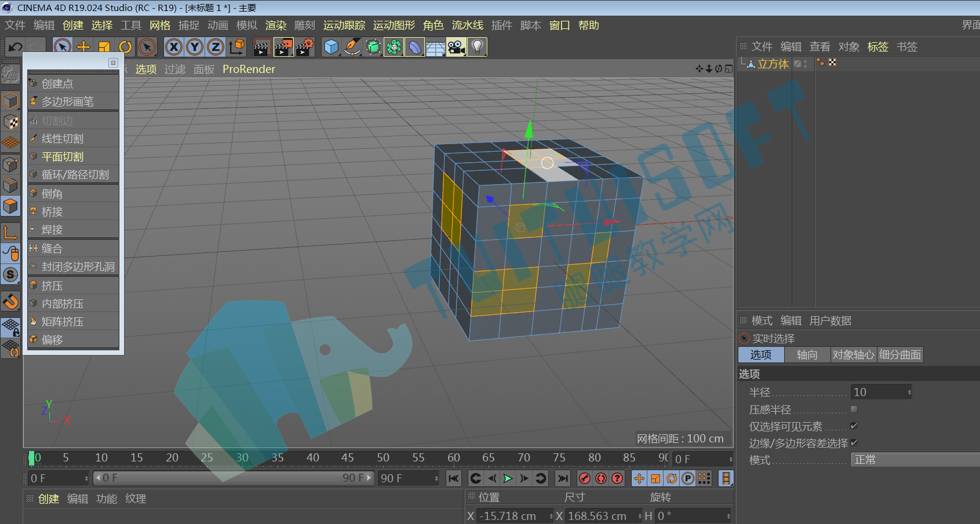Click the 半径 value stepper arrows
The height and width of the screenshot is (524, 980).
[909, 392]
